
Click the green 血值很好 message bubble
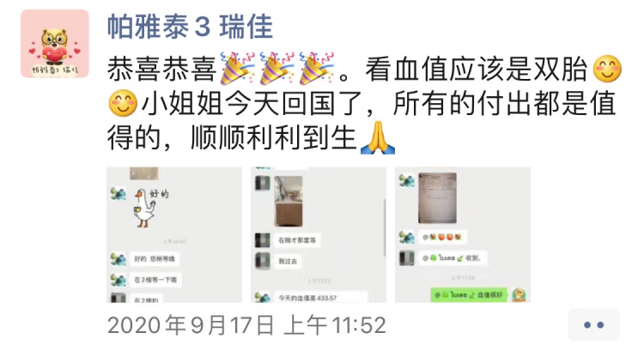click(x=469, y=294)
